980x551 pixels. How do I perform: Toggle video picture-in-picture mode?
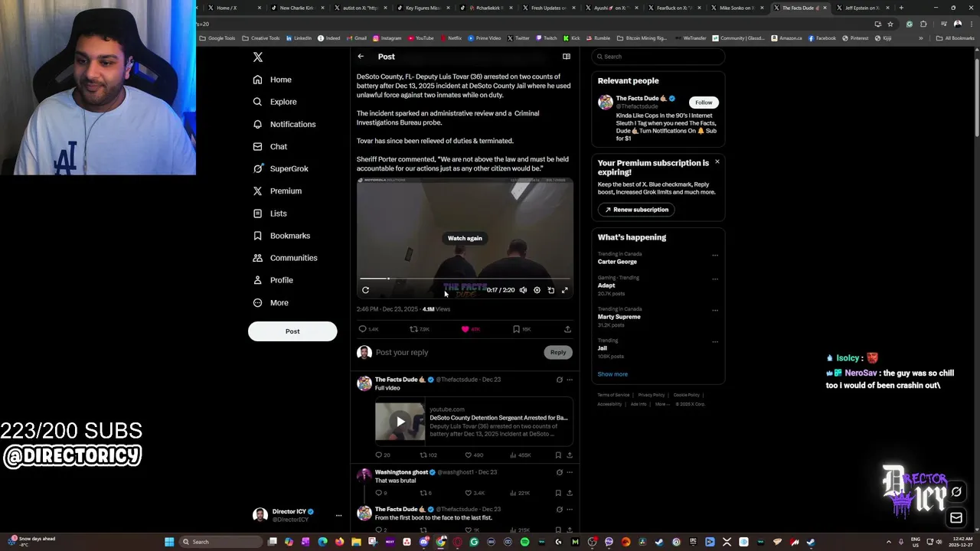coord(550,290)
